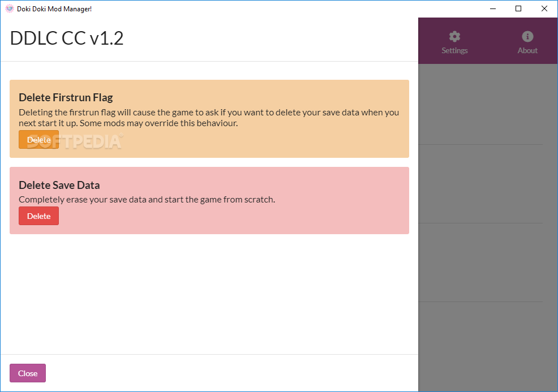This screenshot has width=558, height=392.
Task: Select the About label in the sidebar
Action: point(527,50)
